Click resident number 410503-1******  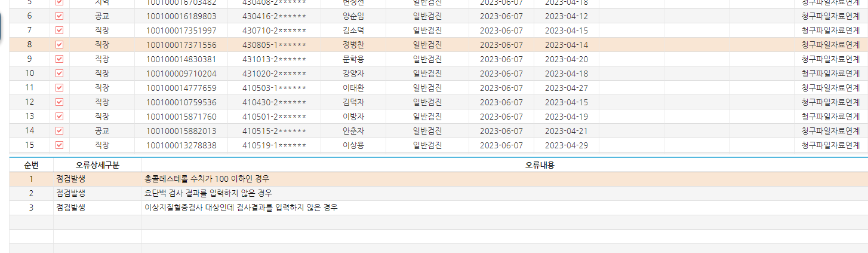coord(275,88)
